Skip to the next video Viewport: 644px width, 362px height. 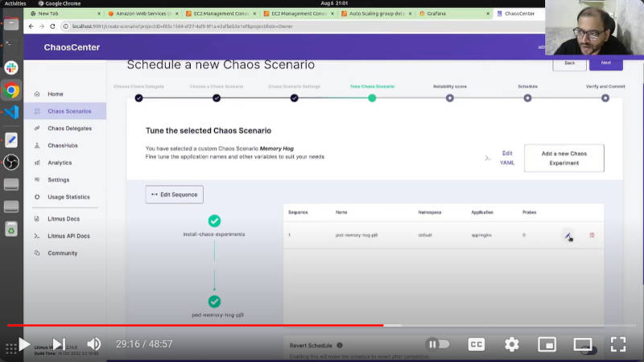[x=59, y=344]
